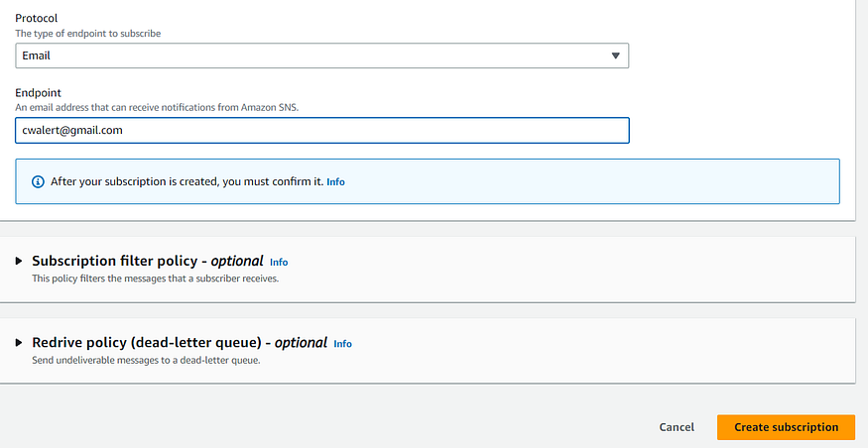Click the Protocol field label

coord(38,19)
